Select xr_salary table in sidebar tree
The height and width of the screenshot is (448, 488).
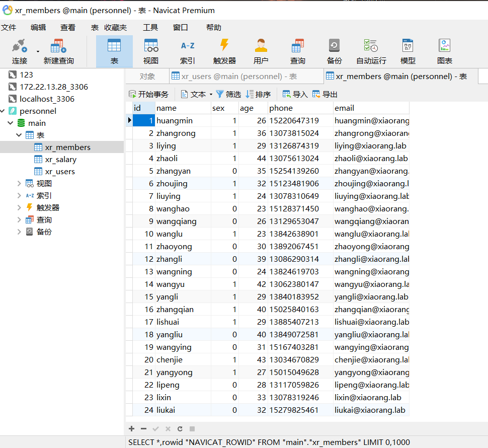pos(60,160)
